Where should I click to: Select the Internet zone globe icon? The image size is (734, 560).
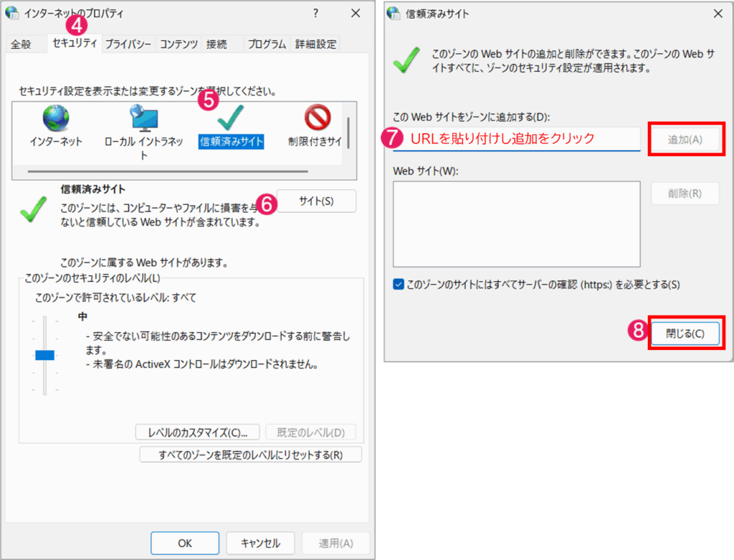pos(56,118)
